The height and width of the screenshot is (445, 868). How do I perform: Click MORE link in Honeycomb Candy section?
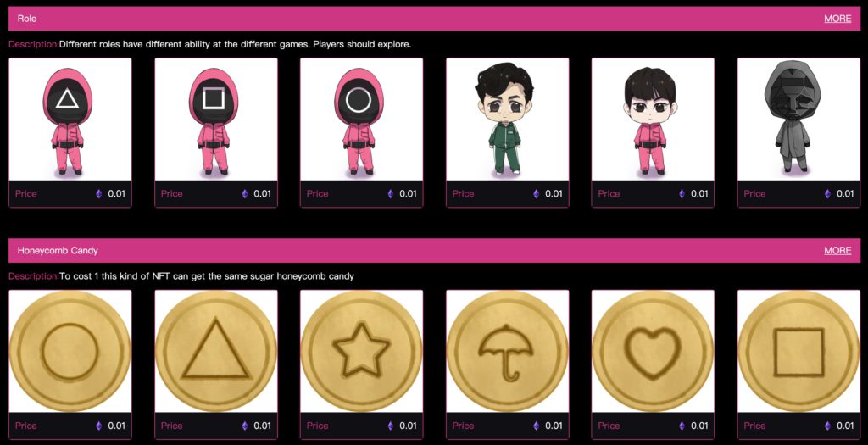pos(837,250)
